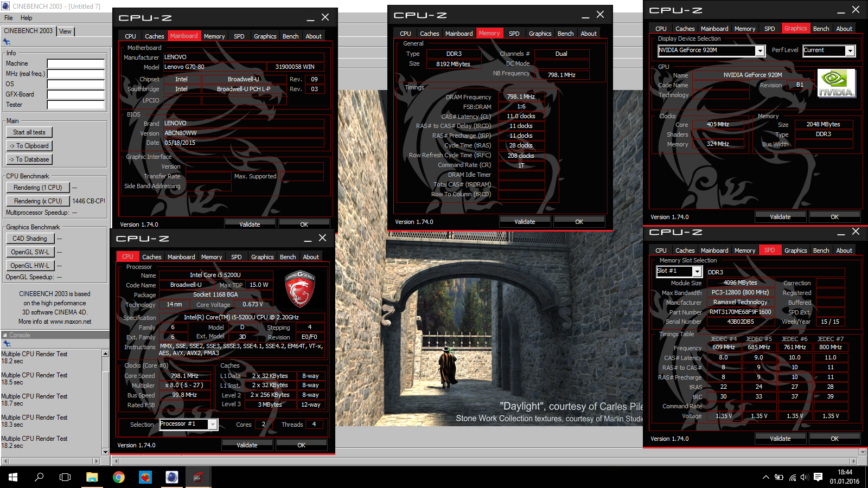
Task: Click the GFX-Board input field
Action: (x=76, y=94)
